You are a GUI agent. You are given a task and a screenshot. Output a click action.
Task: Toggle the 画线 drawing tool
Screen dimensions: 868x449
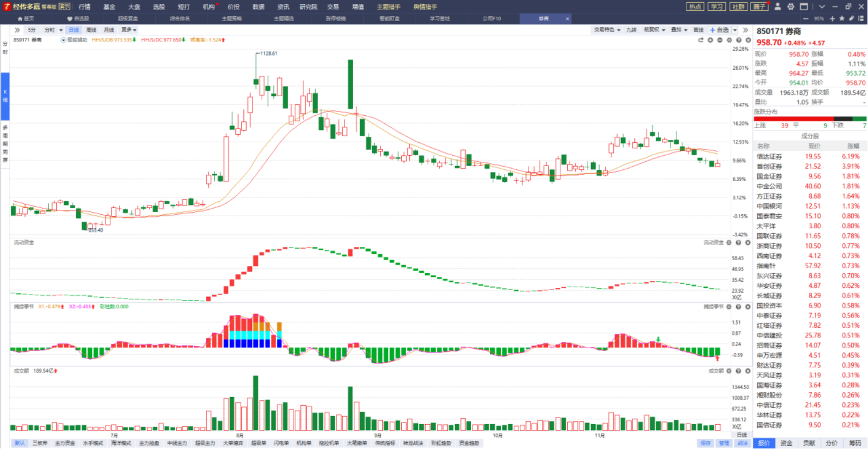[699, 30]
